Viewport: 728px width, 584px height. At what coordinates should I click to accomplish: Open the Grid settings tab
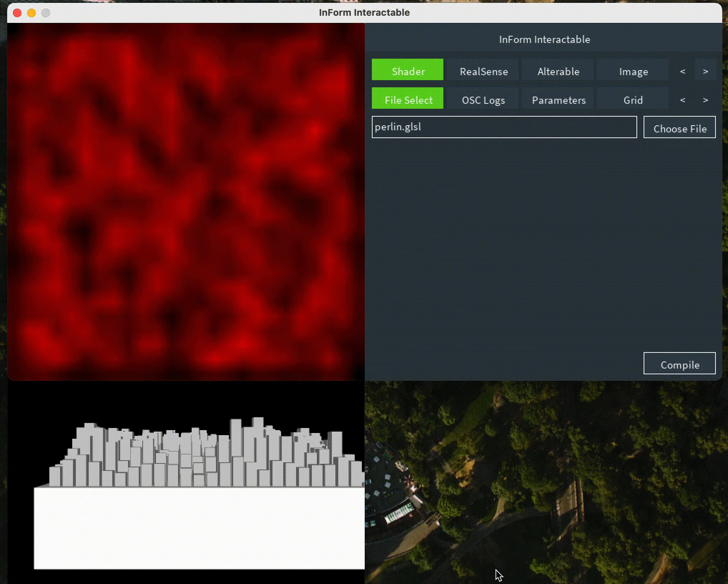coord(633,100)
